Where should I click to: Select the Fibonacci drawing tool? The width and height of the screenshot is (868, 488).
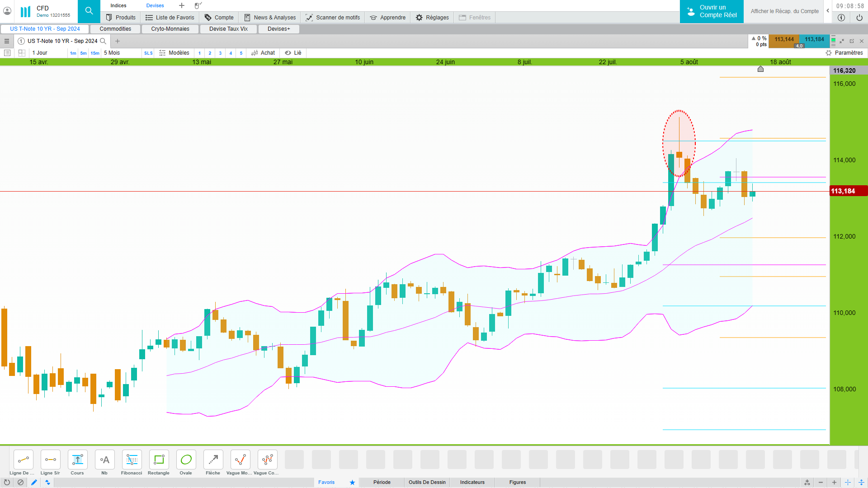(132, 460)
